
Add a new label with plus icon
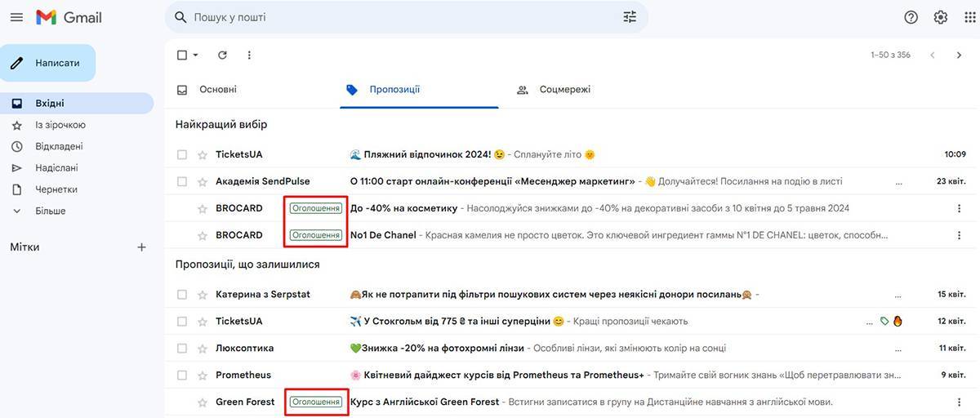(141, 247)
